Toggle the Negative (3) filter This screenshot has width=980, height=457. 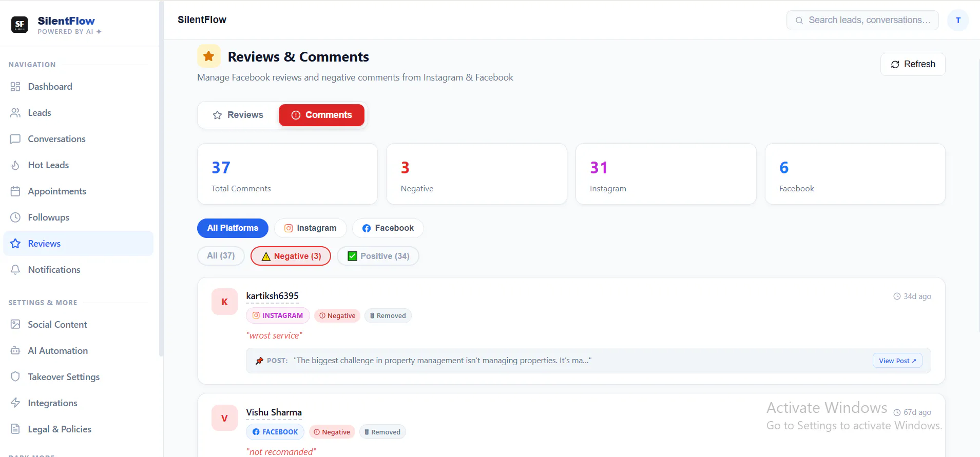point(291,256)
